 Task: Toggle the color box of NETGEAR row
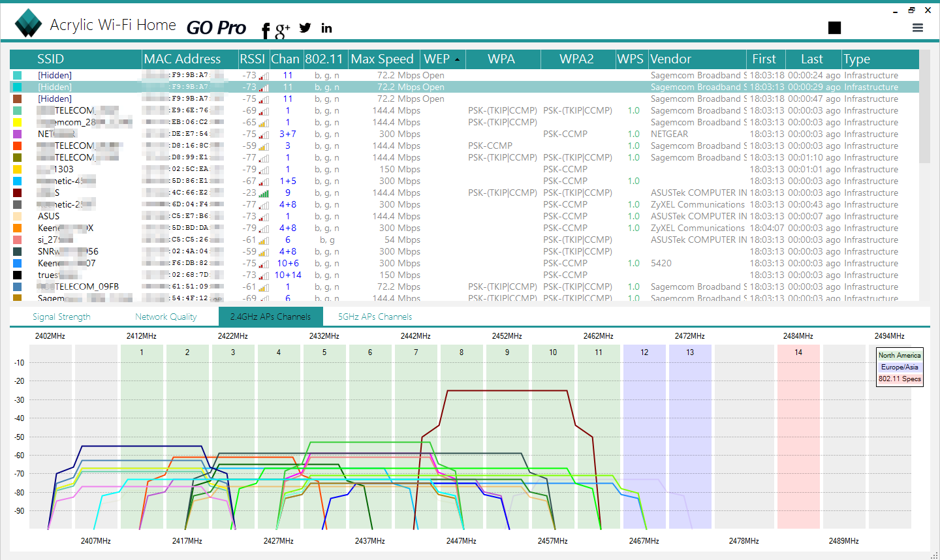[17, 134]
